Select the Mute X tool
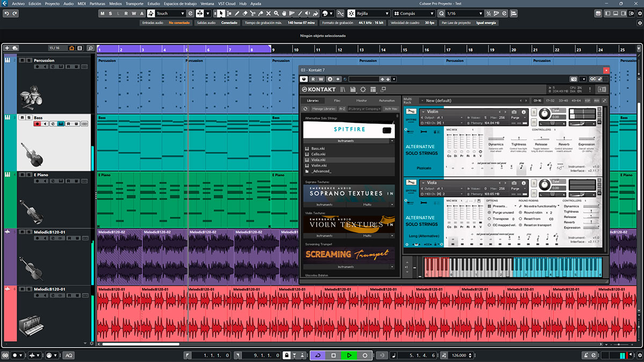 pos(269,13)
